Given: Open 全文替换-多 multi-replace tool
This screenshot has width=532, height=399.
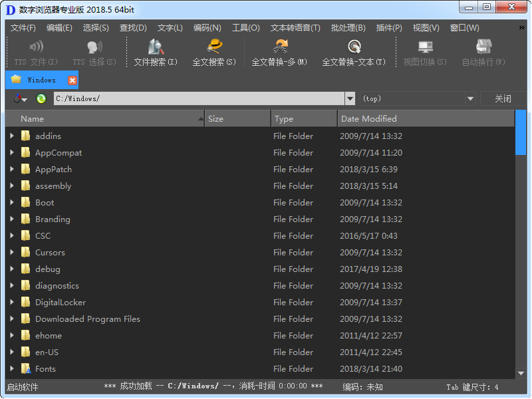Looking at the screenshot, I should point(279,53).
